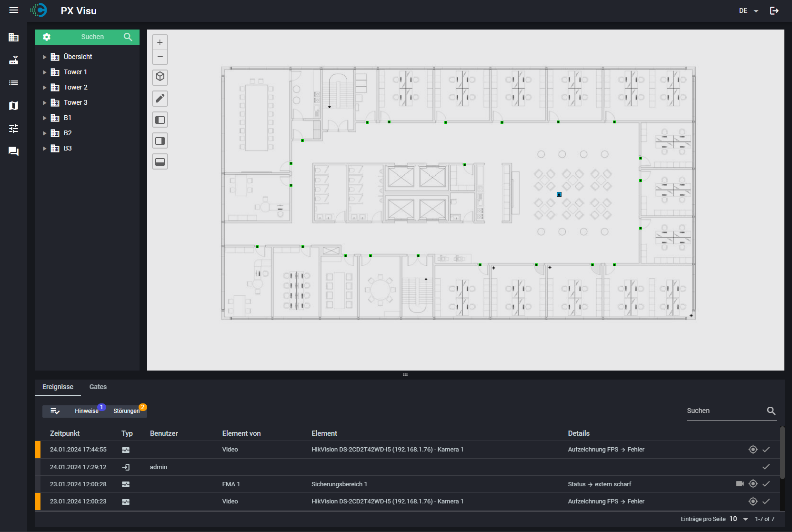
Task: Open the DE language dropdown
Action: (749, 10)
